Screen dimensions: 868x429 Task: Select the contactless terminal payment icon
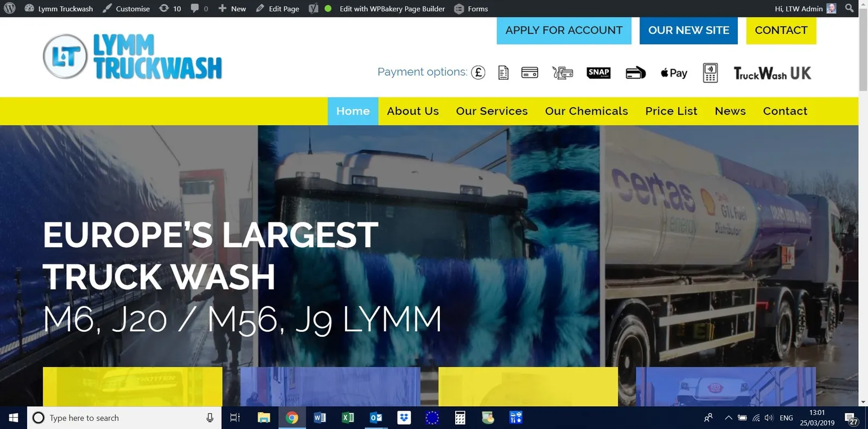click(710, 73)
